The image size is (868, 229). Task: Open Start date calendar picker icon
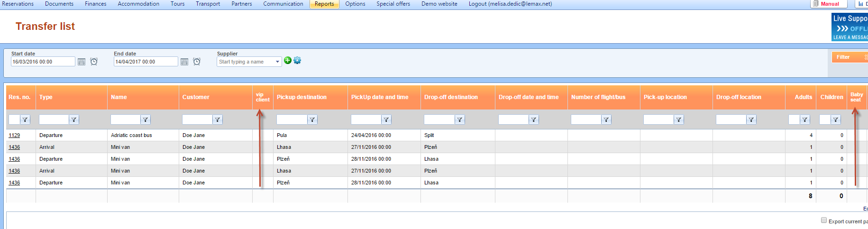(x=82, y=62)
